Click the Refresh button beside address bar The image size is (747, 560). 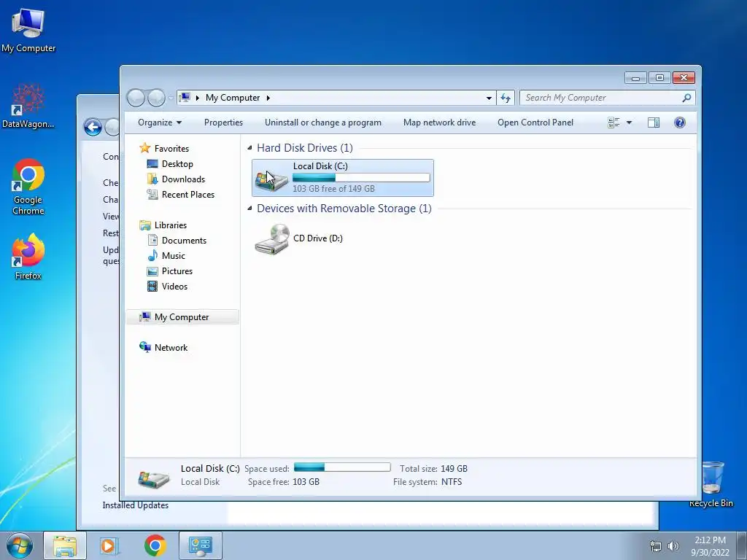pyautogui.click(x=506, y=98)
